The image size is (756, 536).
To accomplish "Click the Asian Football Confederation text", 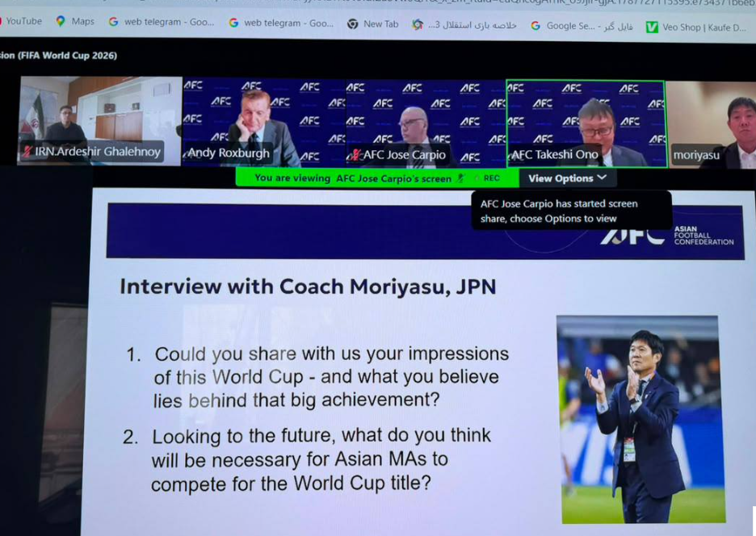I will tap(703, 236).
